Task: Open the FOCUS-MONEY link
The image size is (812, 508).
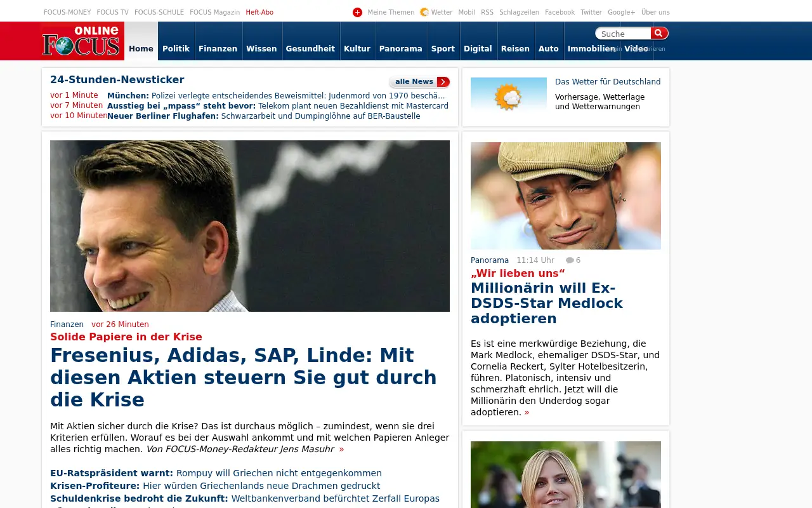Action: pyautogui.click(x=67, y=12)
